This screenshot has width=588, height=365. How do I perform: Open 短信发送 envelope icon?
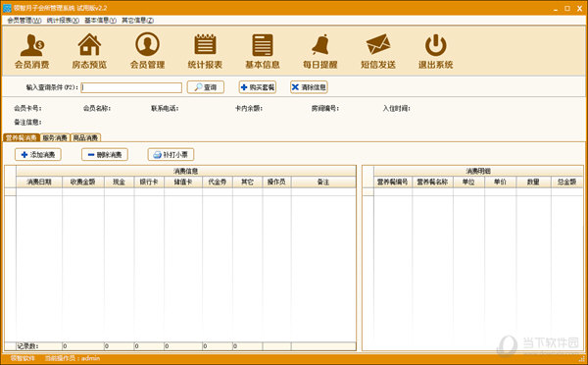coord(378,51)
